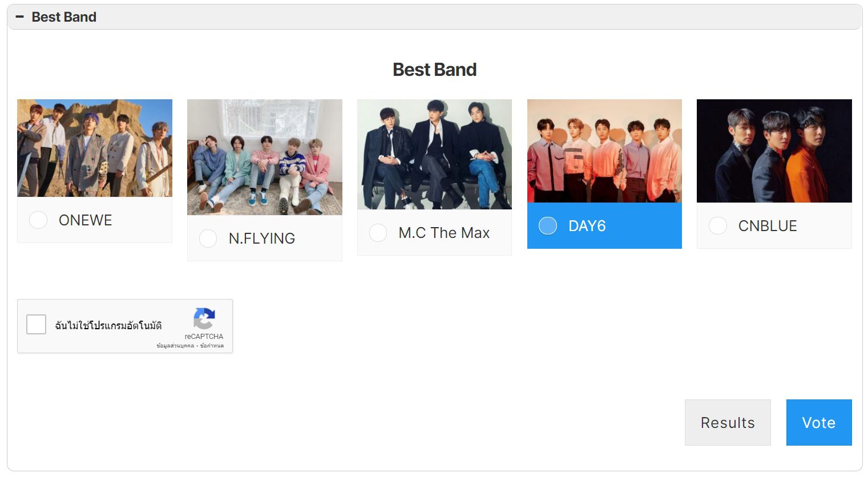Viewport: 868px width, 477px height.
Task: Click the N.FLYING group photo
Action: (x=265, y=157)
